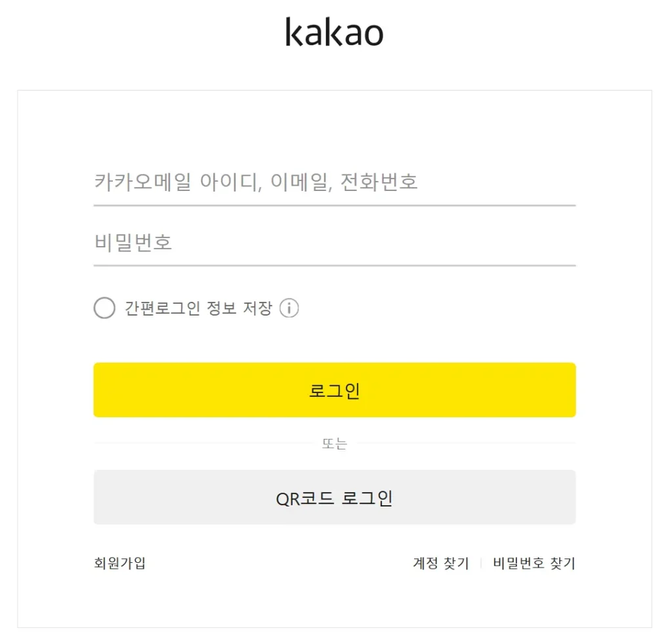Click the QR code login gray panel
The height and width of the screenshot is (641, 672).
335,497
